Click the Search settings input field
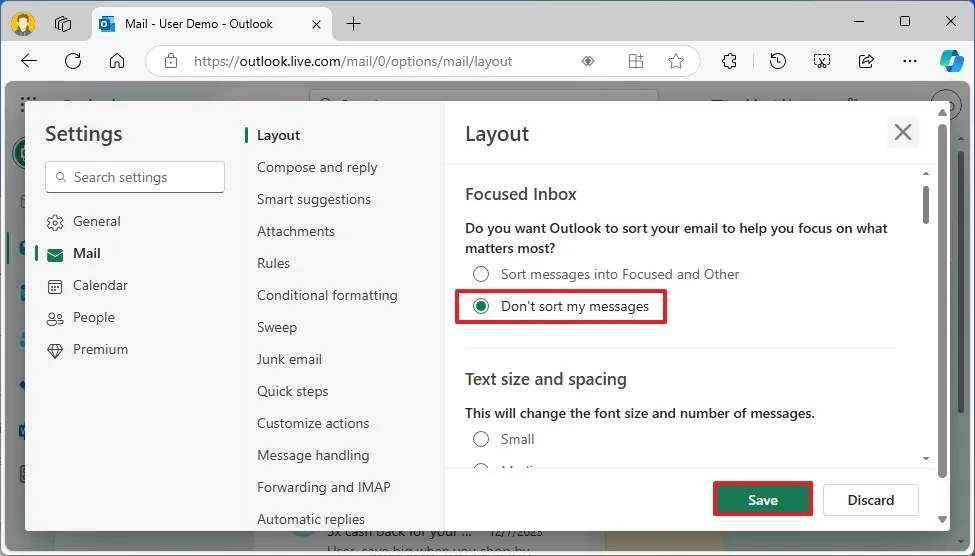This screenshot has height=556, width=975. [x=135, y=177]
